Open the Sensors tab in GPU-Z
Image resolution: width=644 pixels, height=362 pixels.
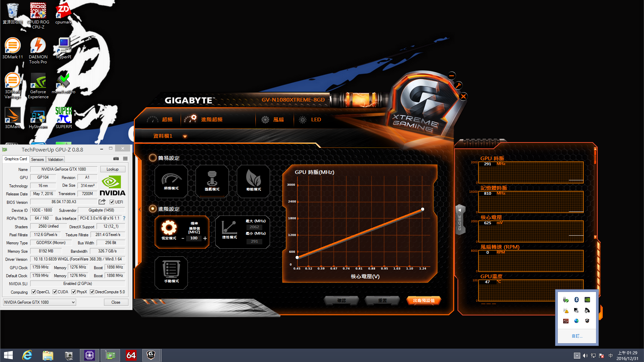37,159
